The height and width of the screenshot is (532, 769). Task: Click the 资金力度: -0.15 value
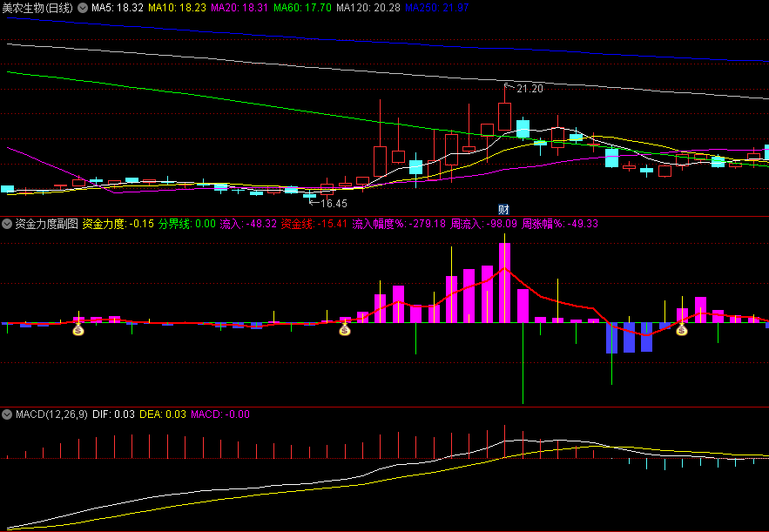[118, 225]
